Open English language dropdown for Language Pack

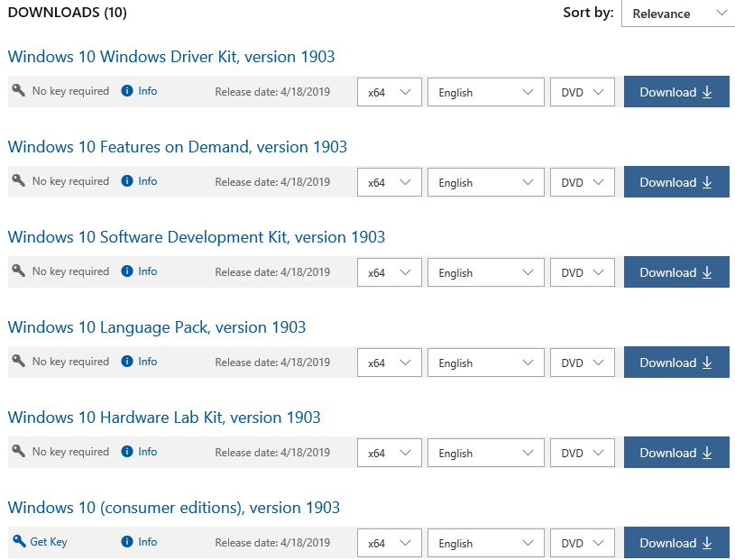pos(485,363)
